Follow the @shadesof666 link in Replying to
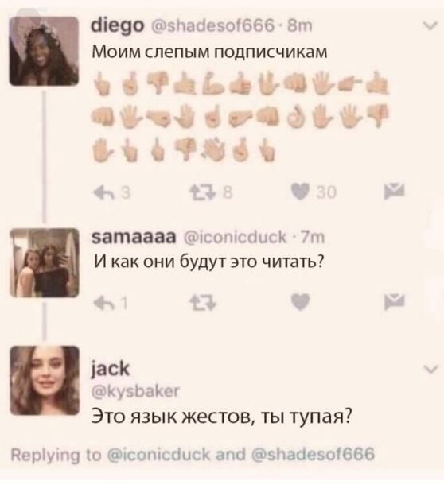The height and width of the screenshot is (504, 444). [313, 454]
